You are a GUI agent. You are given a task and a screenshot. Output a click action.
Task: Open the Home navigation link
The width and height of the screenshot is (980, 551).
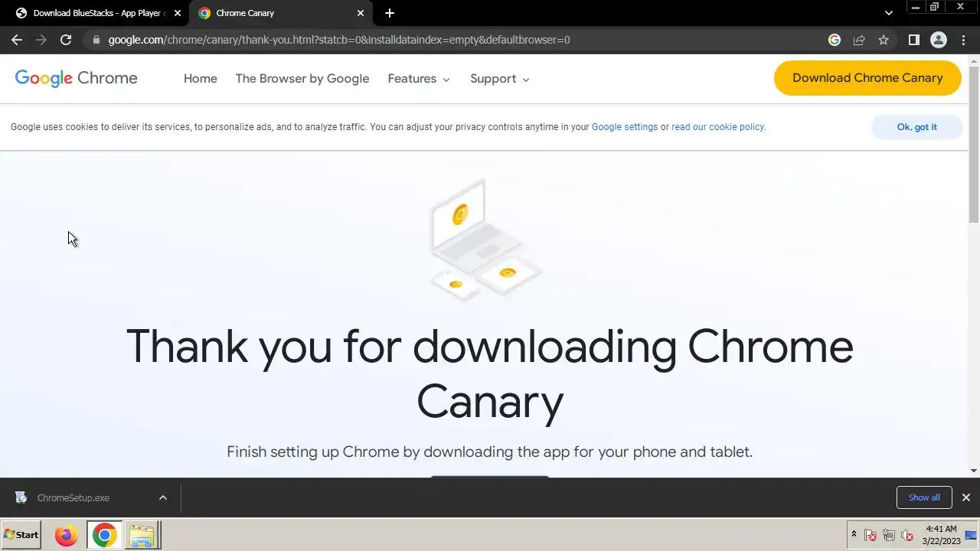[201, 79]
